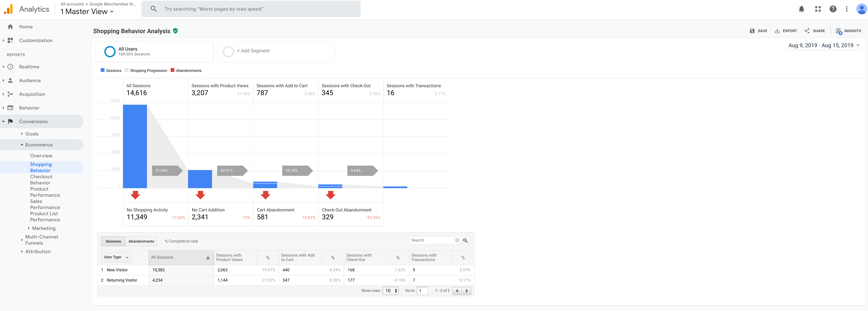The image size is (868, 311).
Task: Open the help question mark icon
Action: click(x=833, y=9)
